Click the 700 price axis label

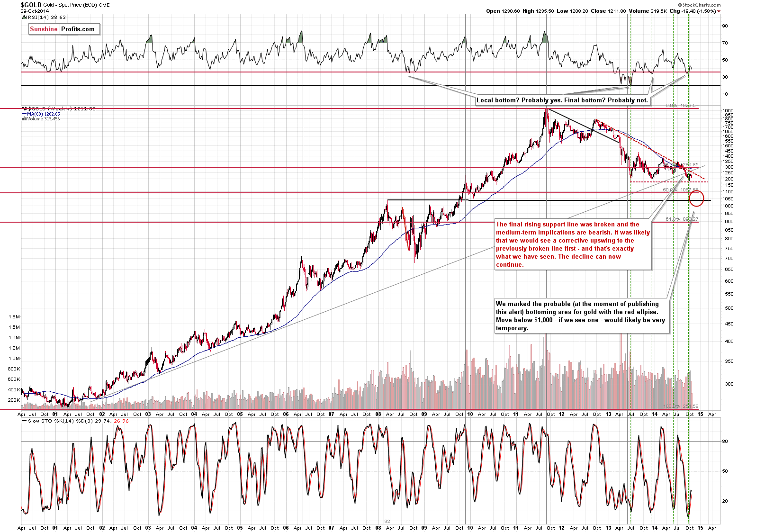pyautogui.click(x=728, y=259)
